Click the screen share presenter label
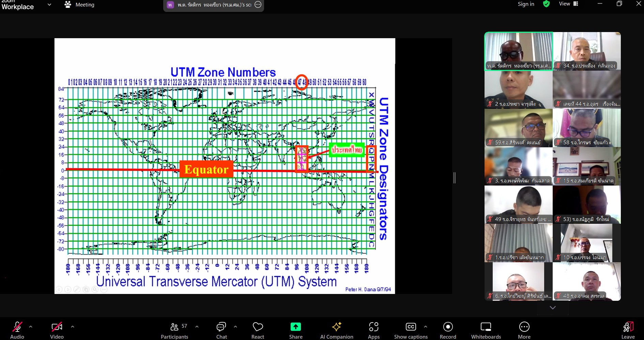The height and width of the screenshot is (340, 644). [x=214, y=5]
